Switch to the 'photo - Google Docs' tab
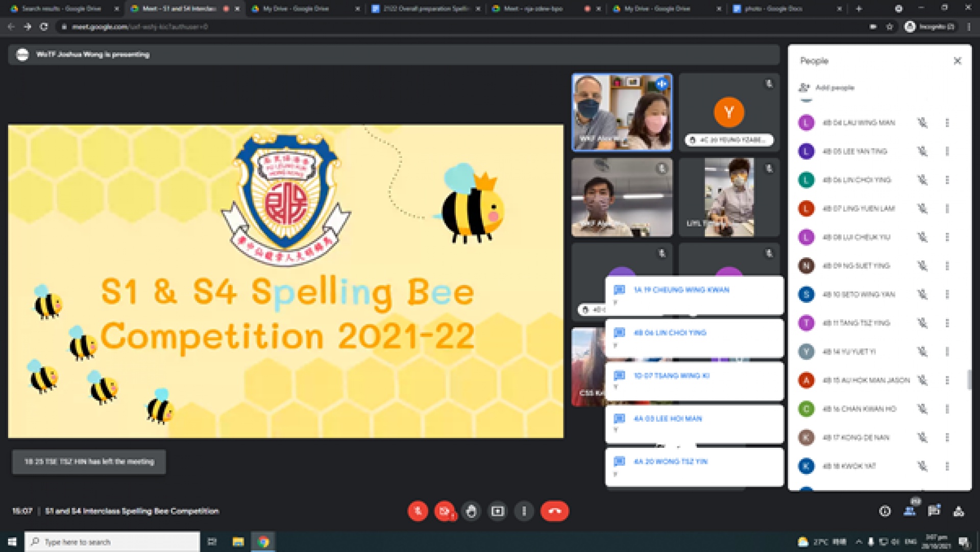 coord(773,9)
